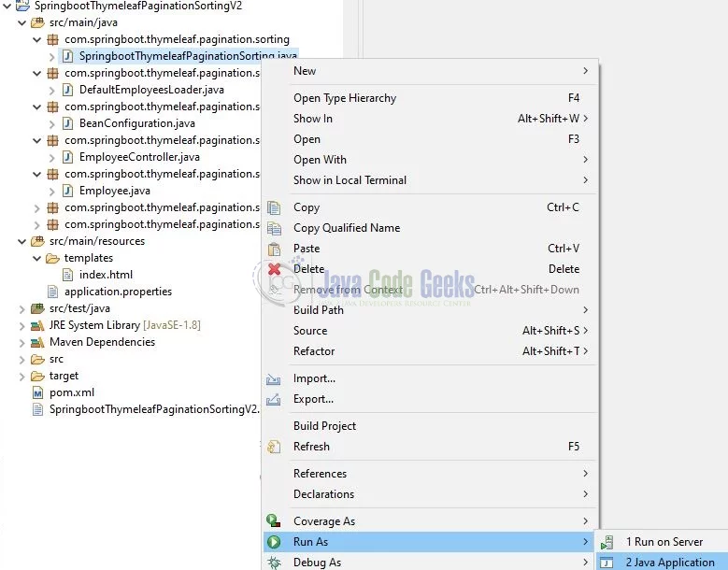Click the application.properties file icon

coord(53,292)
